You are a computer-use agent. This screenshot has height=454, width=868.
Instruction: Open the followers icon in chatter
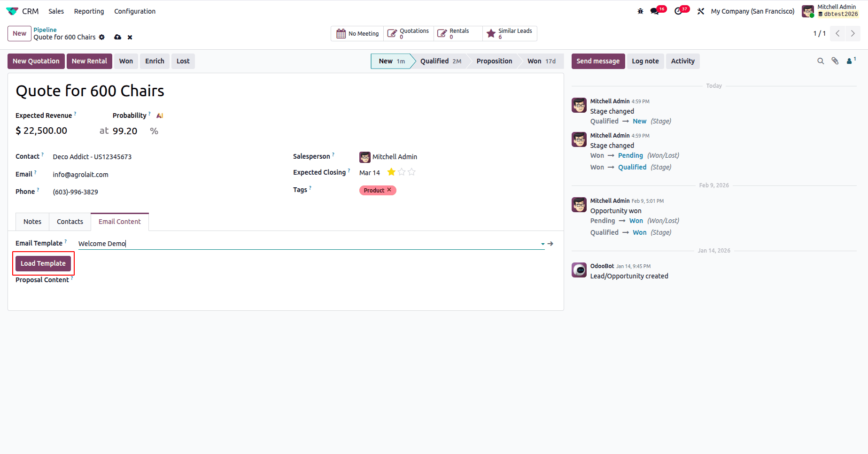pos(851,61)
